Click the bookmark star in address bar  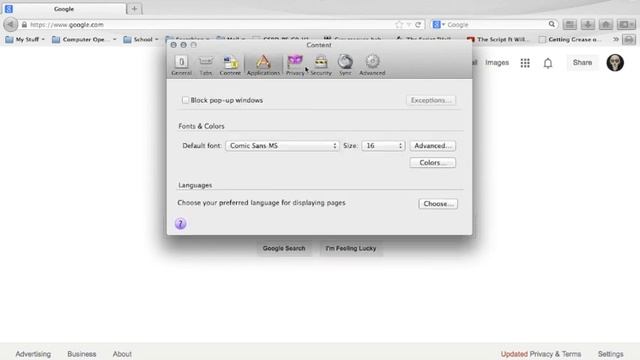tap(399, 24)
